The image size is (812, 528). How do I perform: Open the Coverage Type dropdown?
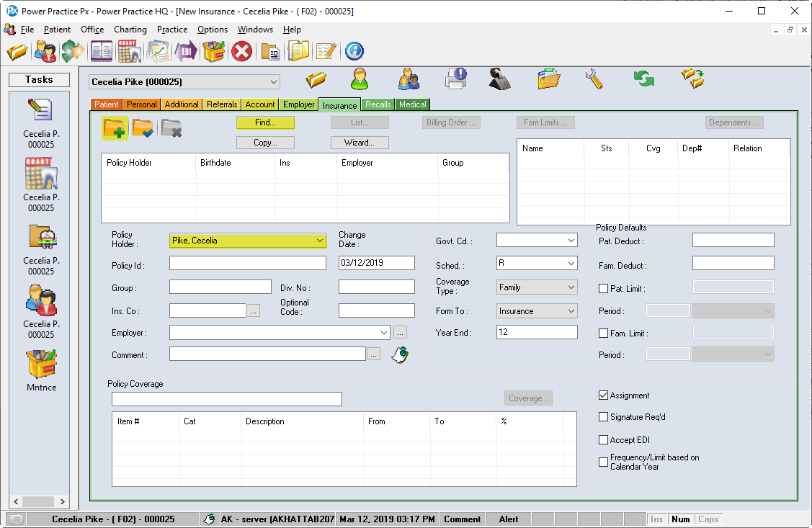(x=571, y=287)
